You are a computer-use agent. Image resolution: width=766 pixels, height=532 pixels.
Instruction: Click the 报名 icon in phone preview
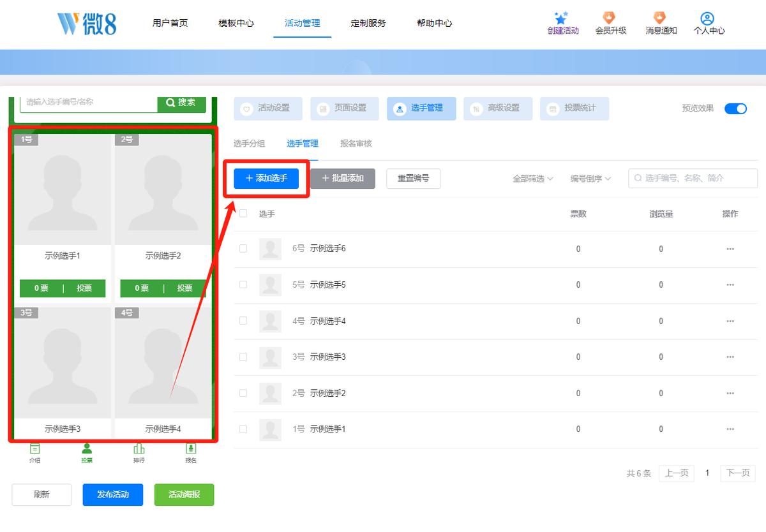190,448
